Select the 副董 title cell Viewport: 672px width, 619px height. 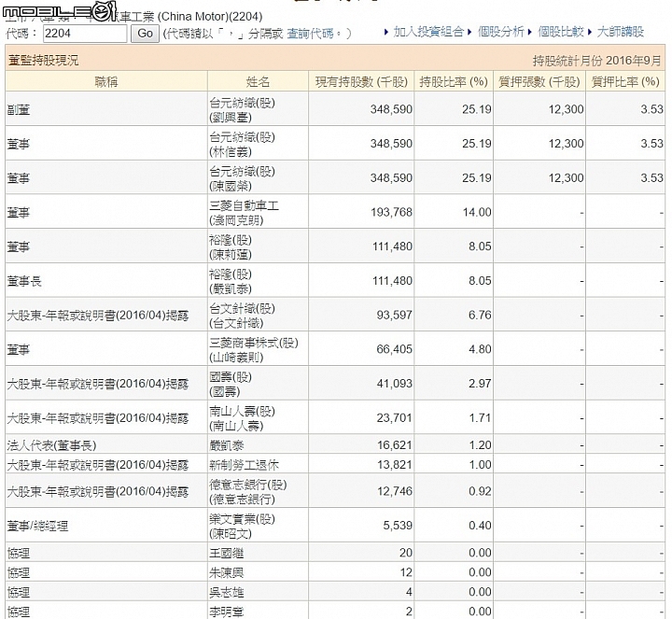pos(106,110)
